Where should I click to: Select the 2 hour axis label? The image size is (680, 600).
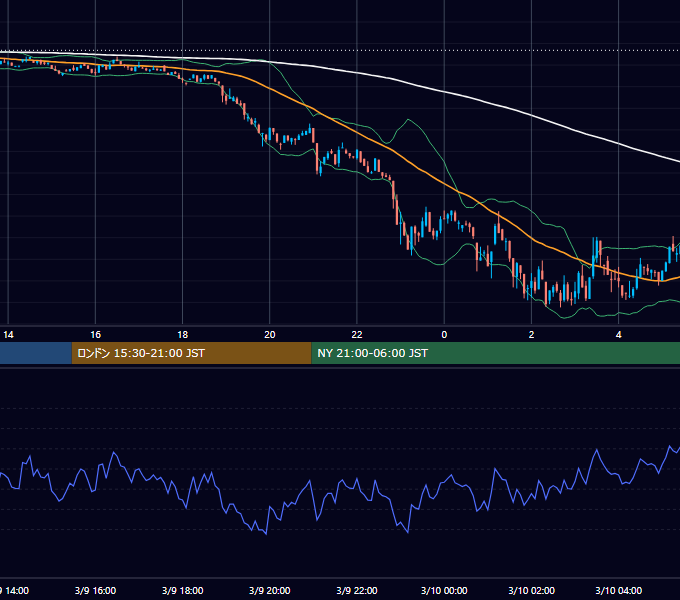pos(531,335)
